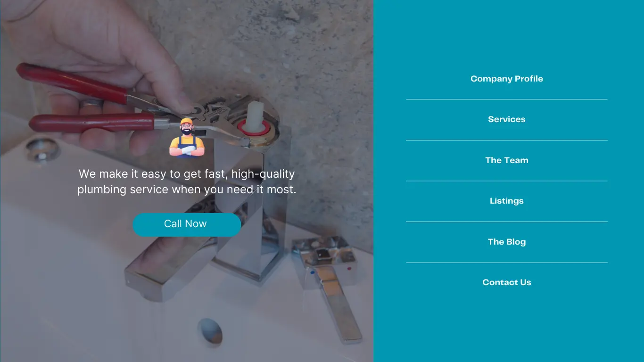Open the Company Profile menu item
644x362 pixels.
(x=507, y=79)
